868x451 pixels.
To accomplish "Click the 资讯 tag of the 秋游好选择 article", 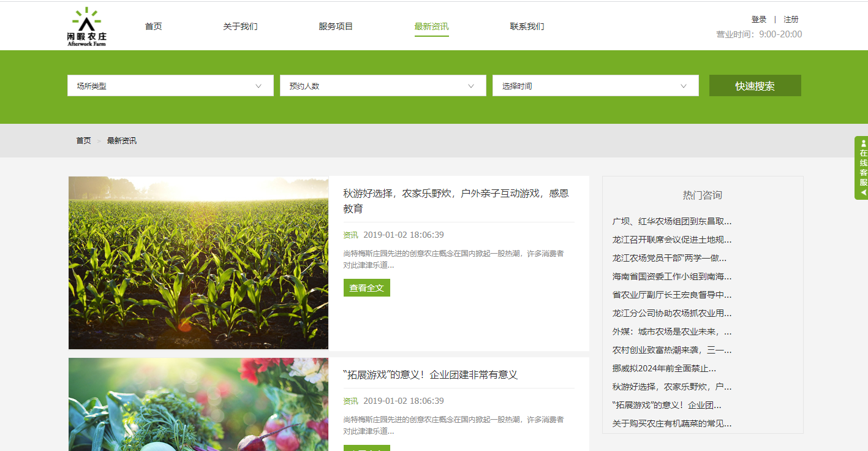I will pos(350,235).
